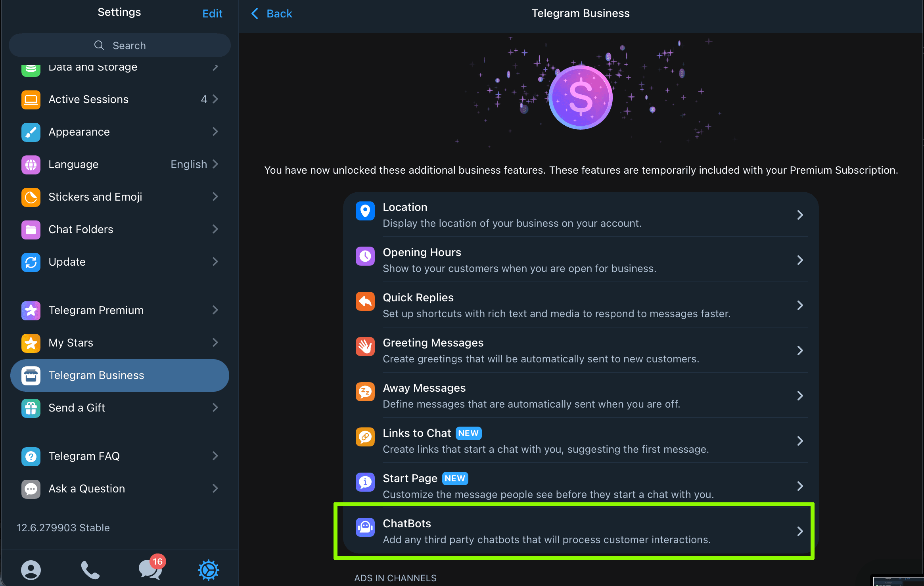The image size is (924, 586).
Task: Click the Settings search field
Action: coord(120,45)
